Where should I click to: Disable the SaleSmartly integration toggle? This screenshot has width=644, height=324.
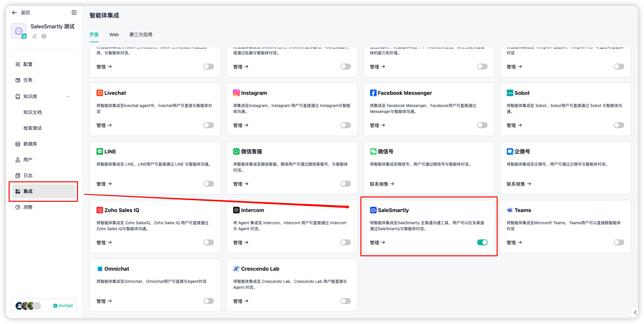tap(482, 242)
